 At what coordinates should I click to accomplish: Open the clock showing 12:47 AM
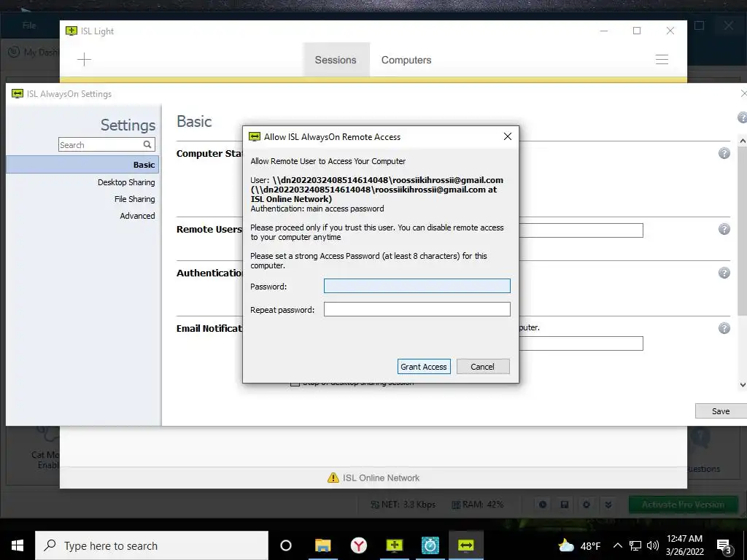tap(684, 545)
